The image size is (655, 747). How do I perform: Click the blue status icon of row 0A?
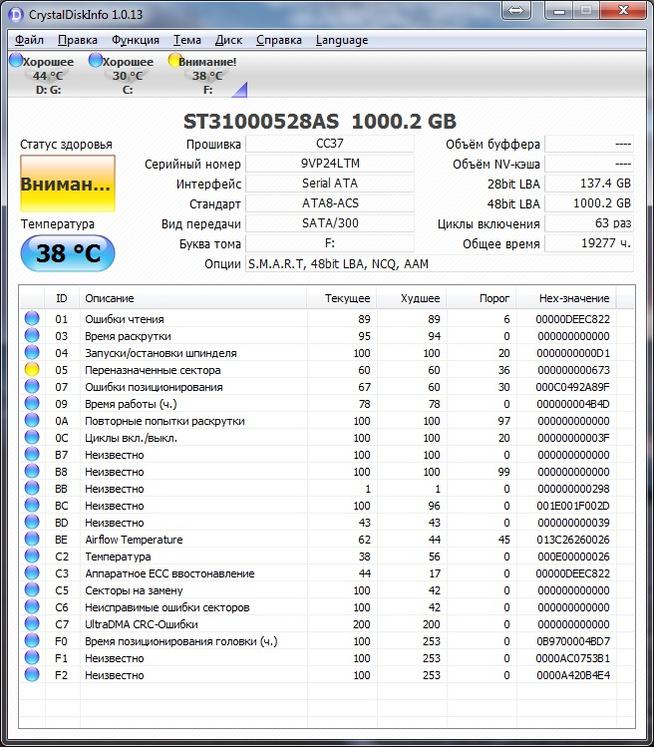(32, 420)
